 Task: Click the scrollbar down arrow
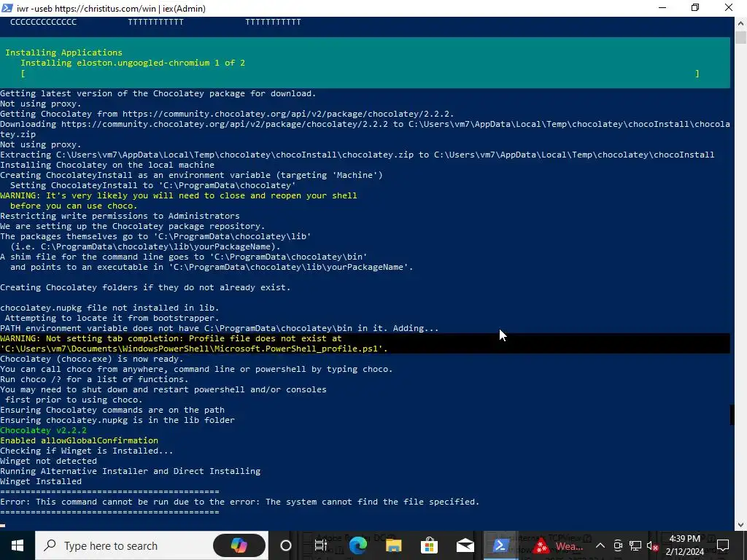[x=741, y=525]
